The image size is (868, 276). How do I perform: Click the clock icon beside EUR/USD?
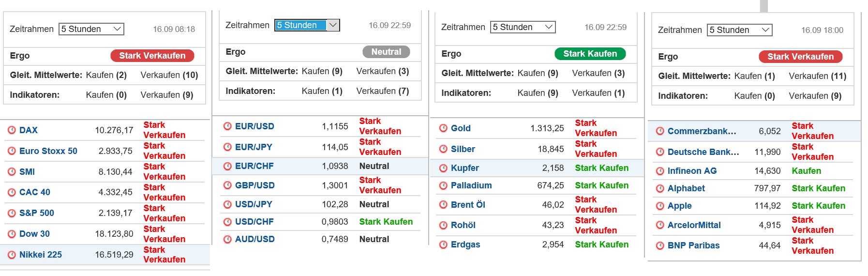tap(227, 126)
